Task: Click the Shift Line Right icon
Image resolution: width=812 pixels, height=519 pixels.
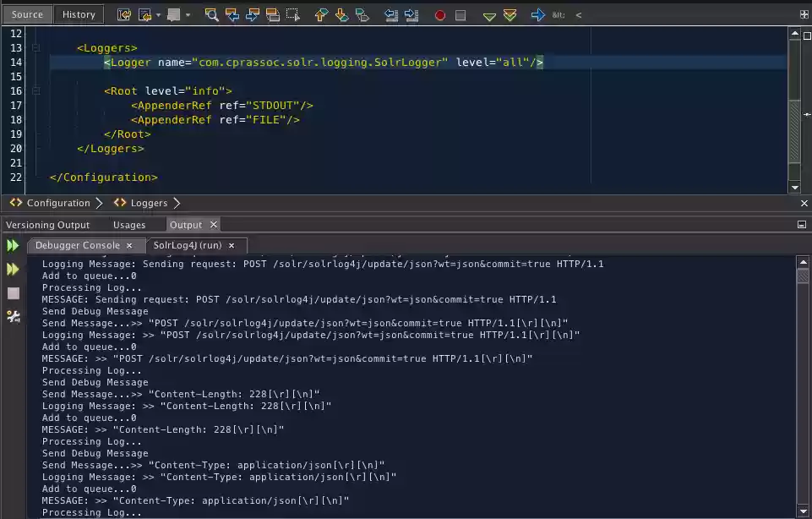Action: (x=411, y=14)
